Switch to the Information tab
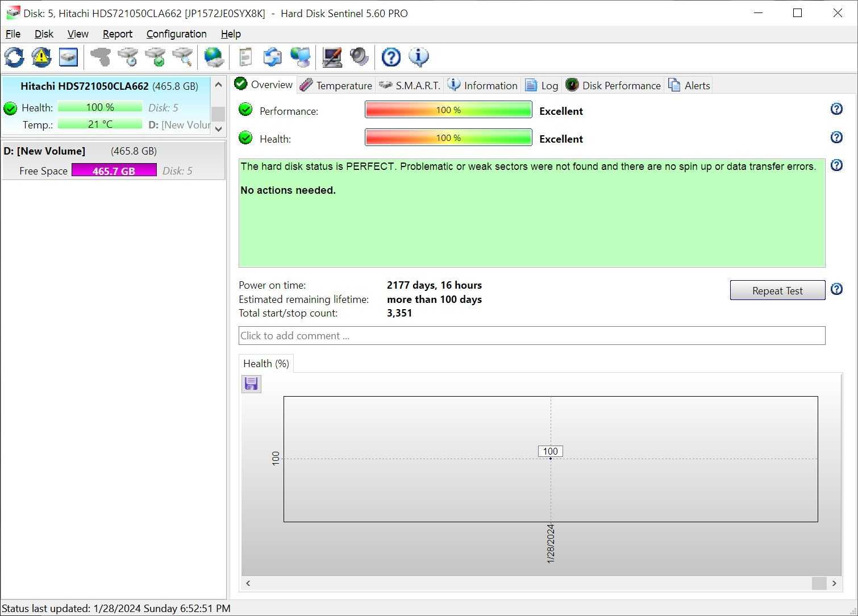 pyautogui.click(x=482, y=85)
